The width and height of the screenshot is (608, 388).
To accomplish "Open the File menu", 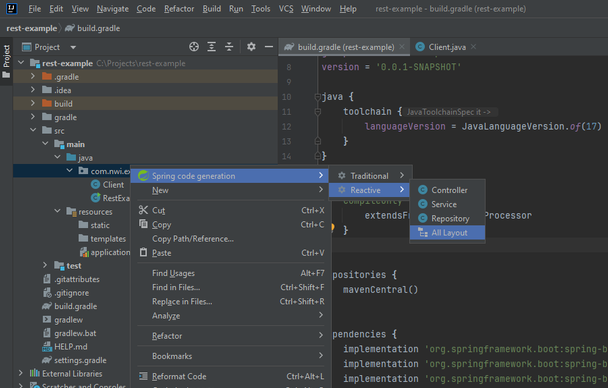I will point(35,9).
